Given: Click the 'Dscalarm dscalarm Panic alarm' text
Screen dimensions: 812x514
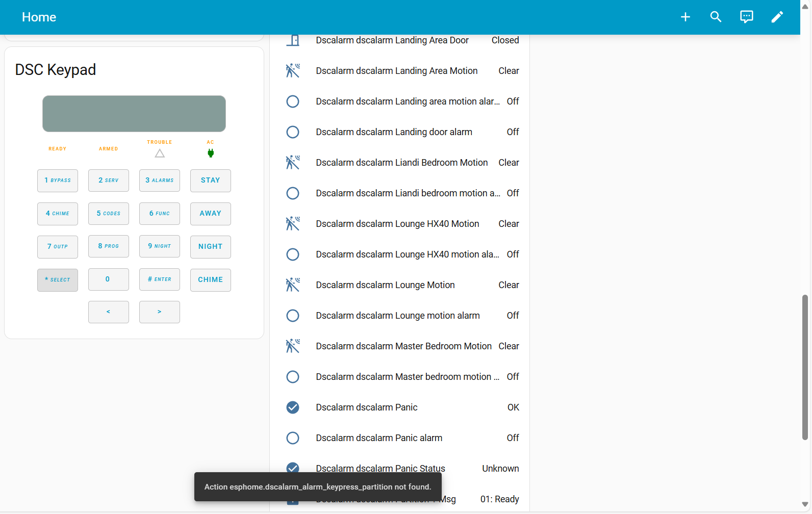Looking at the screenshot, I should coord(379,438).
